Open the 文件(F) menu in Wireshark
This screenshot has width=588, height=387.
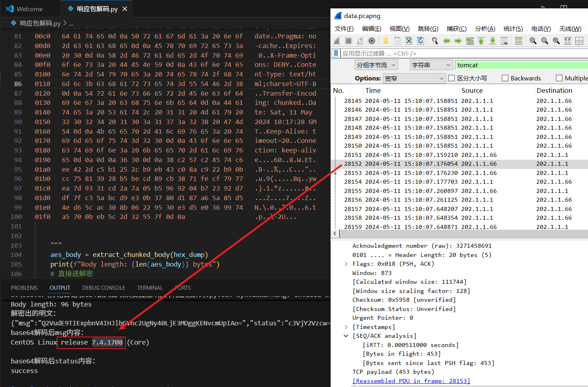click(x=344, y=29)
